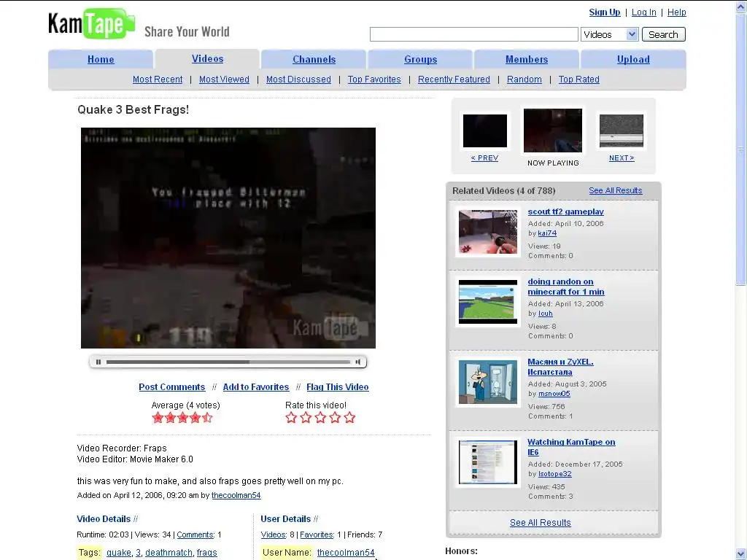Click the Sign Up link

tap(605, 12)
